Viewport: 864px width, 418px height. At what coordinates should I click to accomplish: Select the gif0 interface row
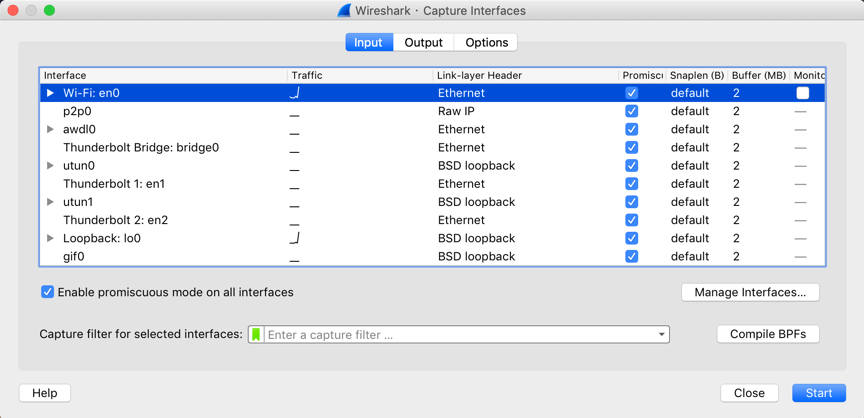(432, 257)
